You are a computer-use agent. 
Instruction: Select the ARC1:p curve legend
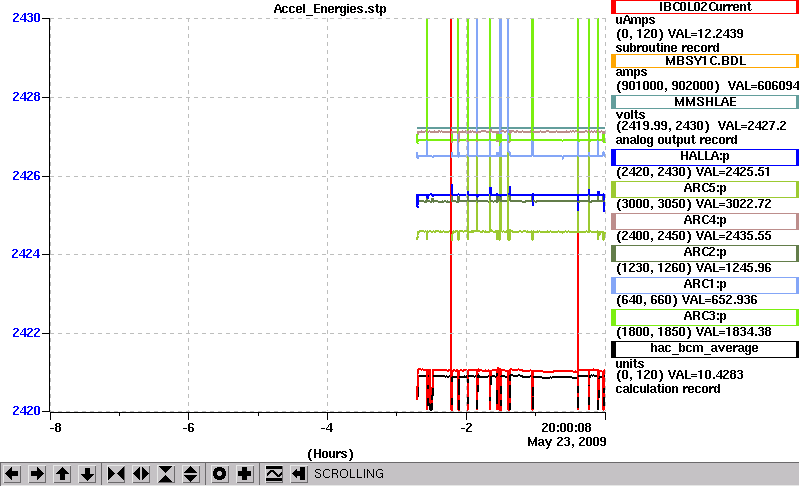tap(705, 285)
